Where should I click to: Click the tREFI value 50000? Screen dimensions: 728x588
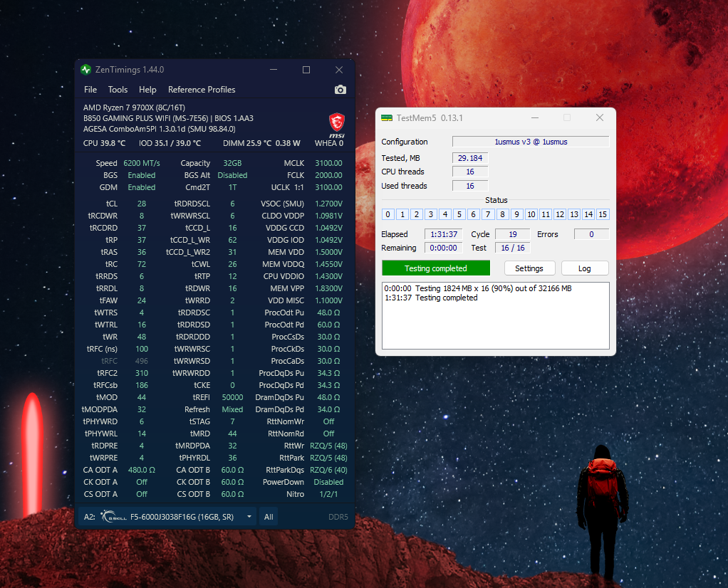232,397
